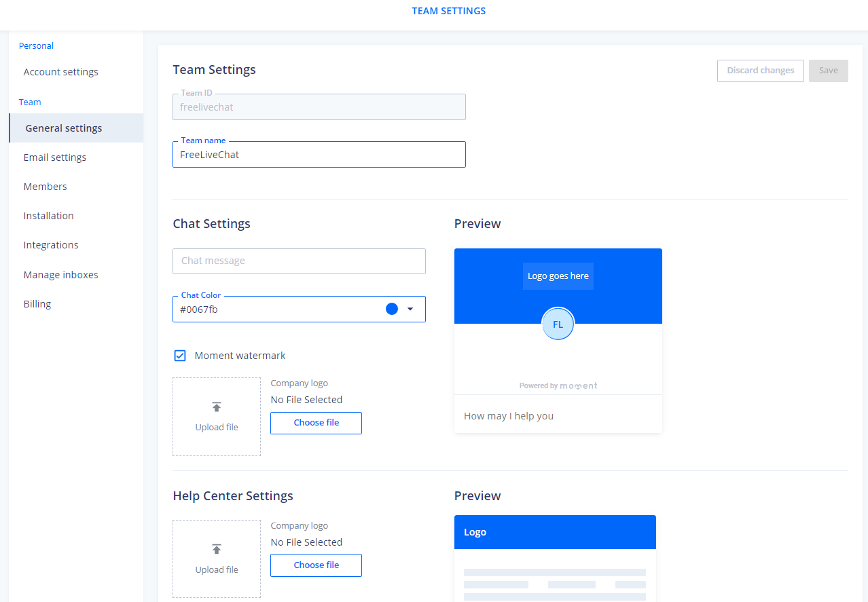
Task: Open the Members page
Action: tap(46, 187)
